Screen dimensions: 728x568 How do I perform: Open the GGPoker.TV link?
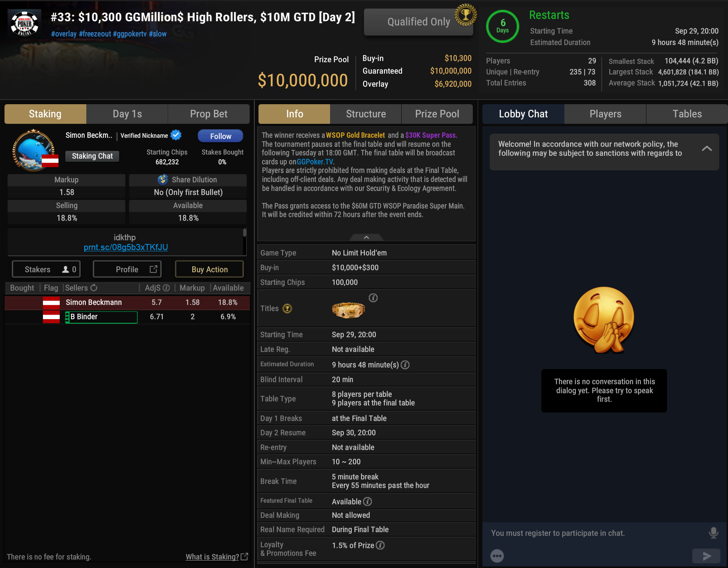(315, 162)
